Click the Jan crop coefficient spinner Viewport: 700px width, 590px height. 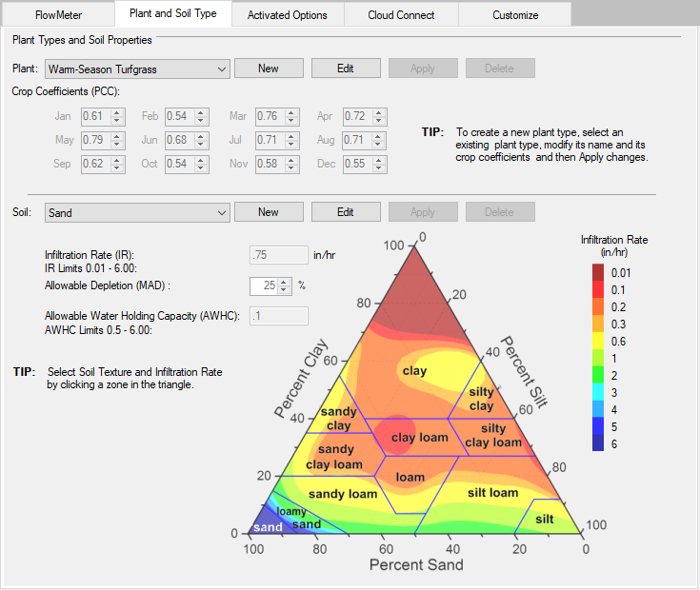click(117, 116)
